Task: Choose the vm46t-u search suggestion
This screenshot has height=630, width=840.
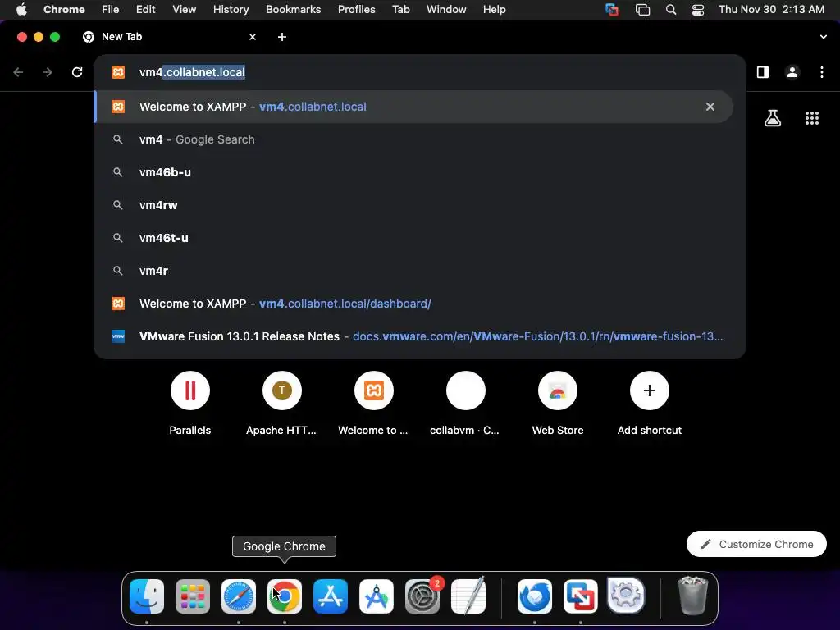Action: (413, 238)
